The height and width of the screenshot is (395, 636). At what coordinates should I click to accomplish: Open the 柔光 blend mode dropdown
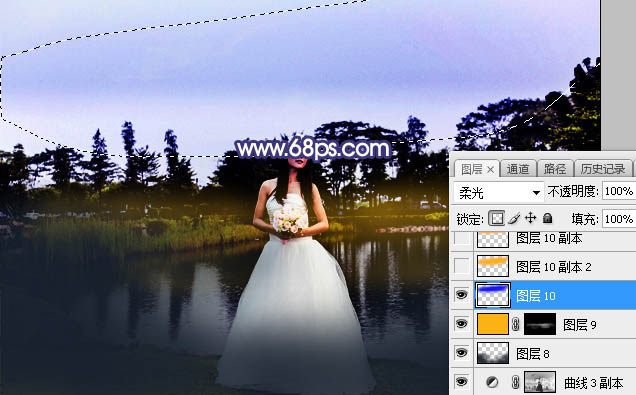point(498,193)
